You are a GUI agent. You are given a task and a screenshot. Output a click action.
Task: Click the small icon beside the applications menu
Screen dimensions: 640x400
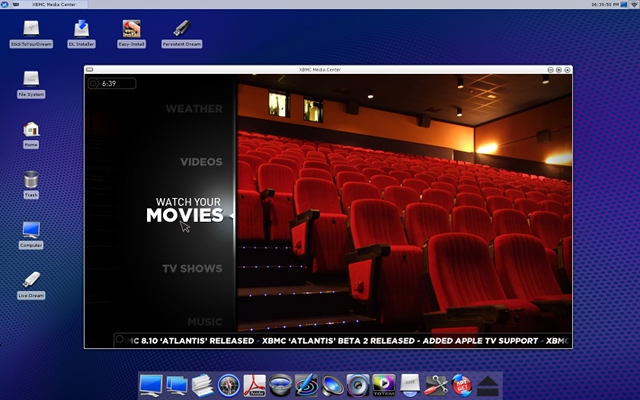click(16, 4)
